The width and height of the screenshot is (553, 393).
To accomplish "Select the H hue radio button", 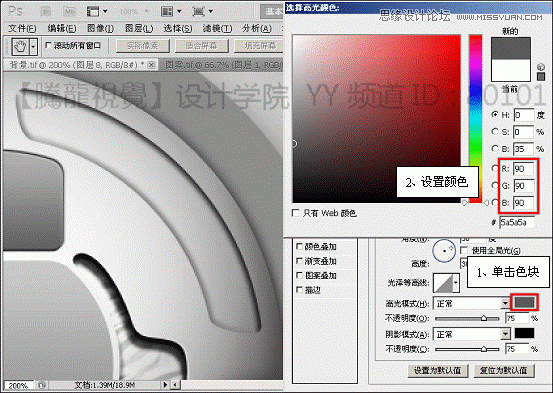I will pos(495,114).
